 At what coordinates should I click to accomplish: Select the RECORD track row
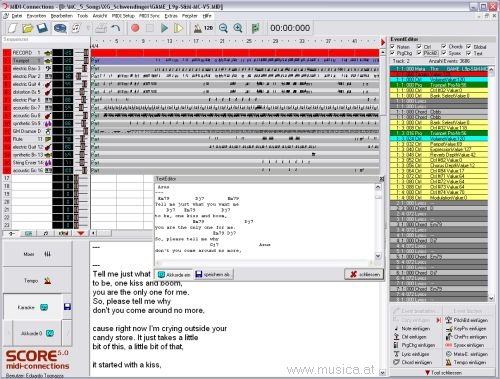click(27, 53)
